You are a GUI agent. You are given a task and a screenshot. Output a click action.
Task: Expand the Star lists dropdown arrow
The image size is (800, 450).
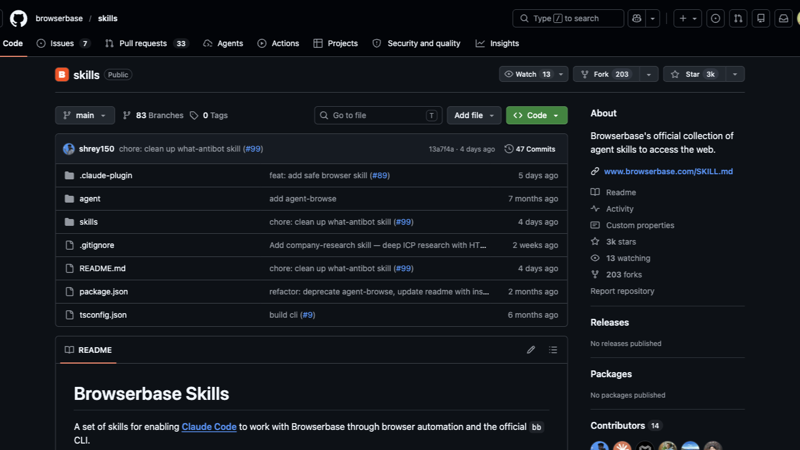(735, 74)
